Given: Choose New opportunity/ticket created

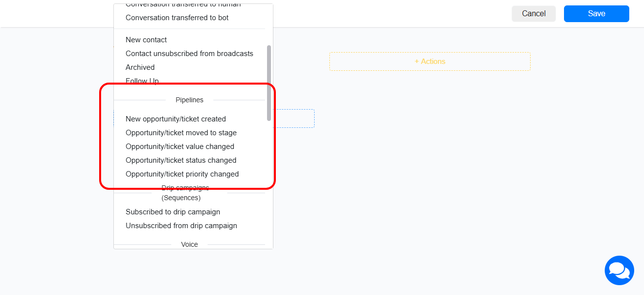Looking at the screenshot, I should [176, 118].
